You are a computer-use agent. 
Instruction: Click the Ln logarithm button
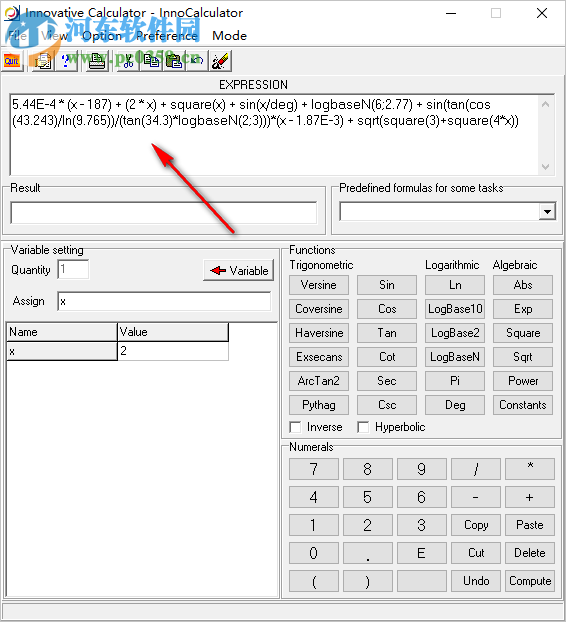pos(455,285)
